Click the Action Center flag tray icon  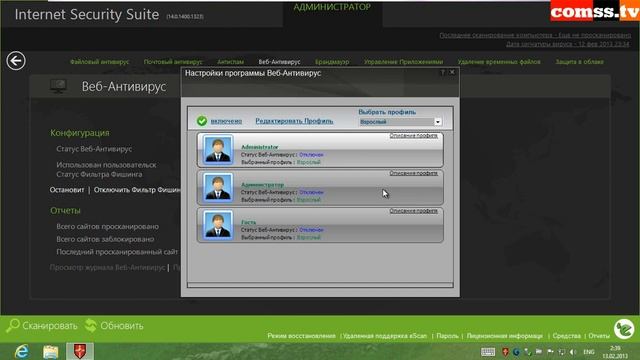[550, 352]
